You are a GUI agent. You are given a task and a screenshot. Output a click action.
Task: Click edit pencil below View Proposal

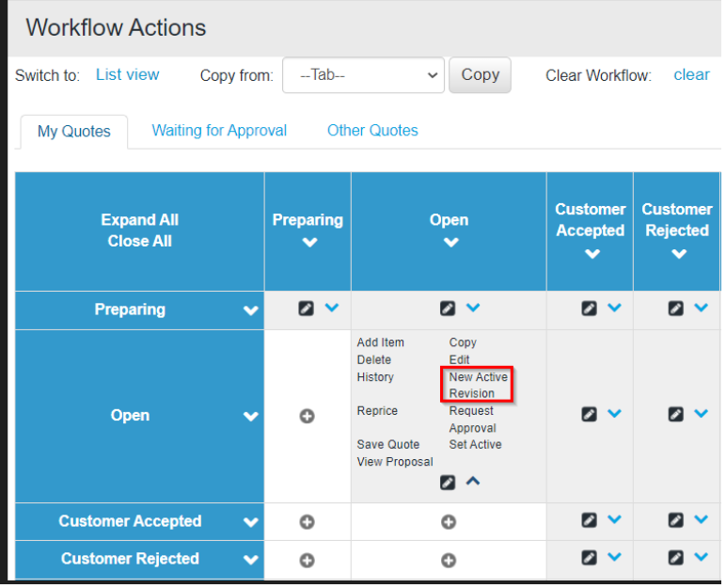point(448,483)
